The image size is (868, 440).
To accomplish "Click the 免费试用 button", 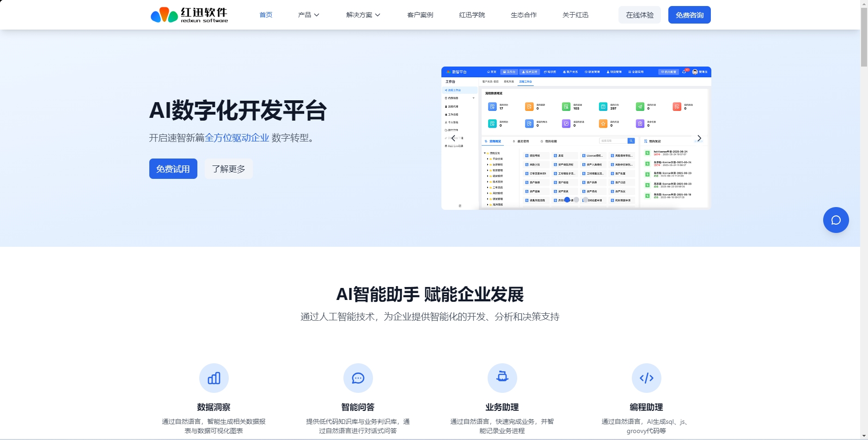I will coord(173,168).
